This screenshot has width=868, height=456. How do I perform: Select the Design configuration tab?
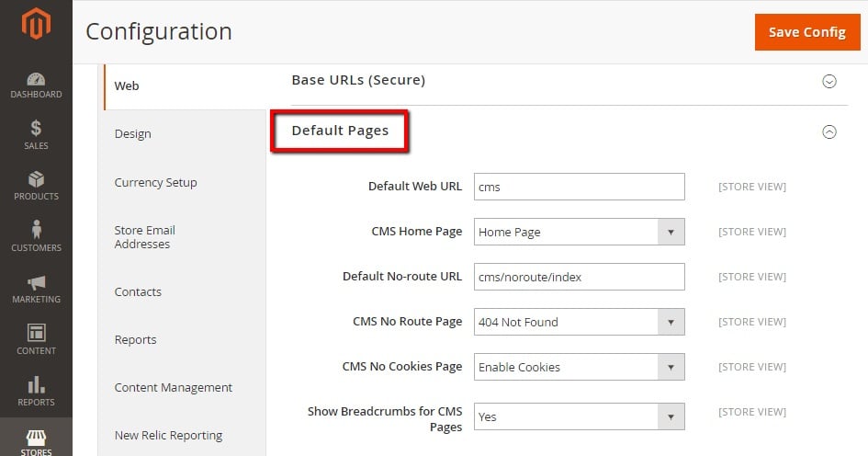tap(133, 134)
